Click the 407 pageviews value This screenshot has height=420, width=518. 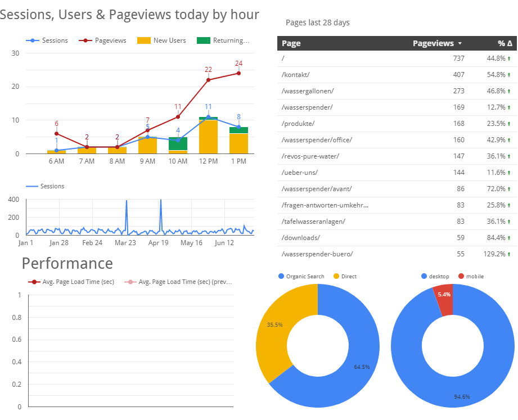pos(459,75)
